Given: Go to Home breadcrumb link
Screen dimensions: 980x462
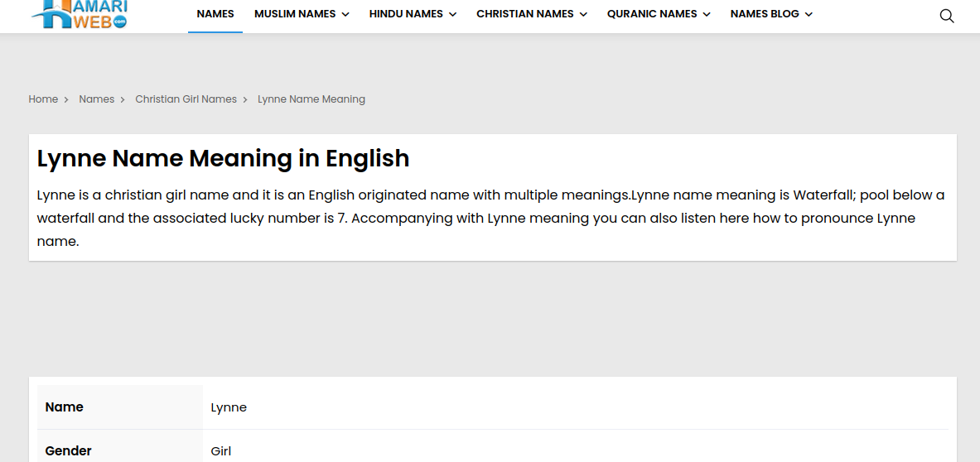Looking at the screenshot, I should pyautogui.click(x=43, y=99).
